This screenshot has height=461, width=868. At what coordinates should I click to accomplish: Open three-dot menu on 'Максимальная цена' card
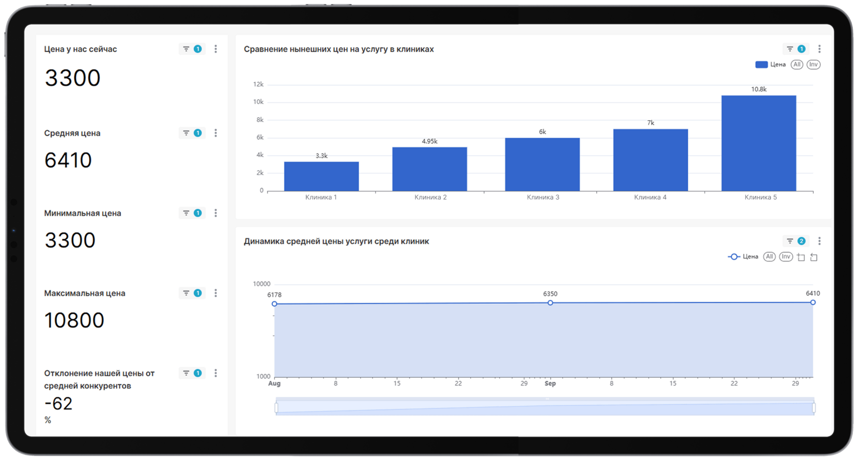coord(216,294)
